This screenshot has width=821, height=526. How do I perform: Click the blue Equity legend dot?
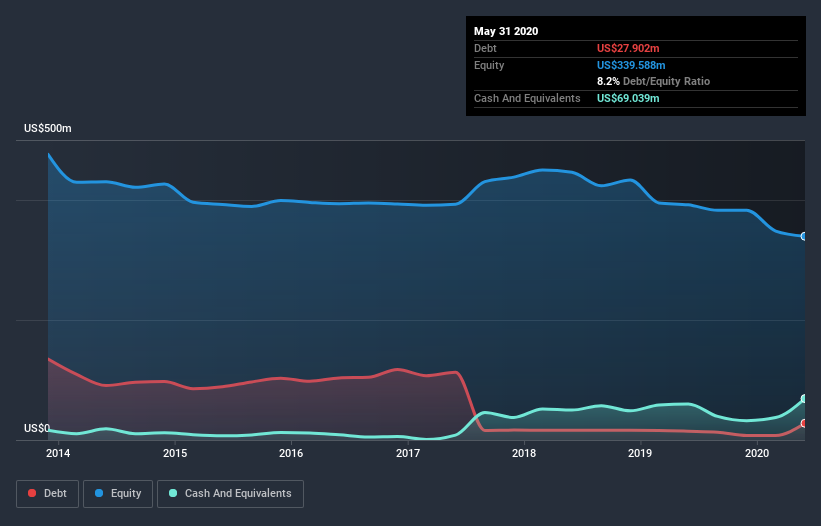(99, 493)
